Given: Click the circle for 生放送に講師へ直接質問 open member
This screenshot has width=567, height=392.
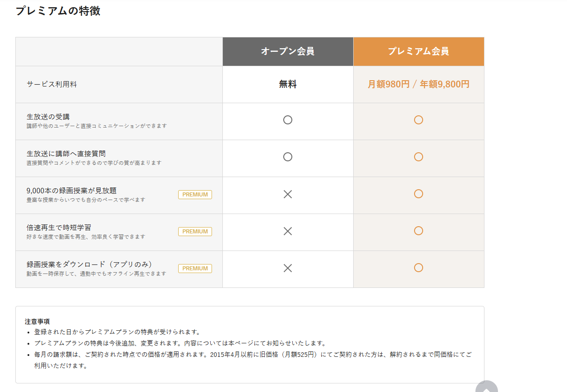Looking at the screenshot, I should pos(287,157).
